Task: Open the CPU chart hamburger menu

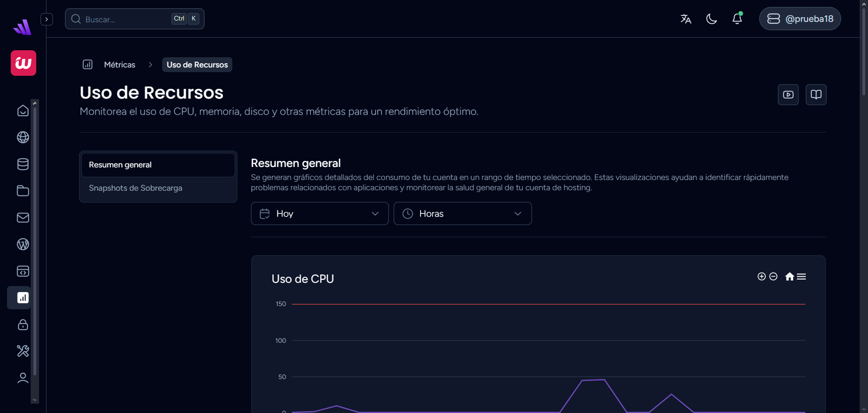Action: coord(802,277)
